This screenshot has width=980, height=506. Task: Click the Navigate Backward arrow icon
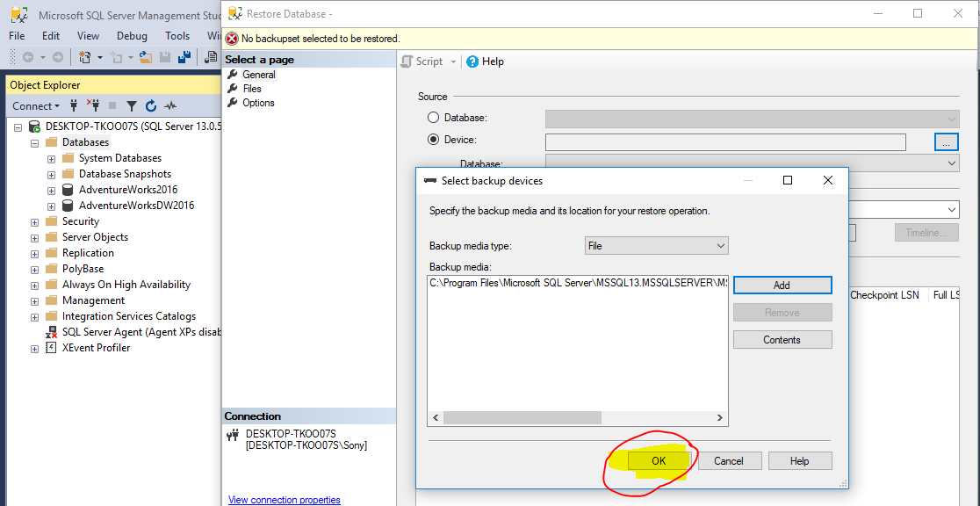28,58
